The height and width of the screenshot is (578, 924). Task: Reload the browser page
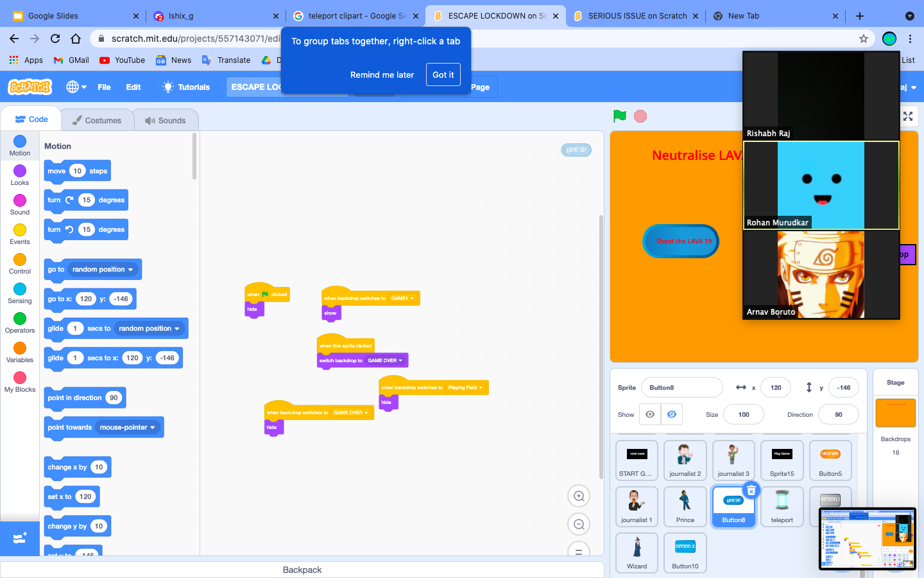(55, 39)
